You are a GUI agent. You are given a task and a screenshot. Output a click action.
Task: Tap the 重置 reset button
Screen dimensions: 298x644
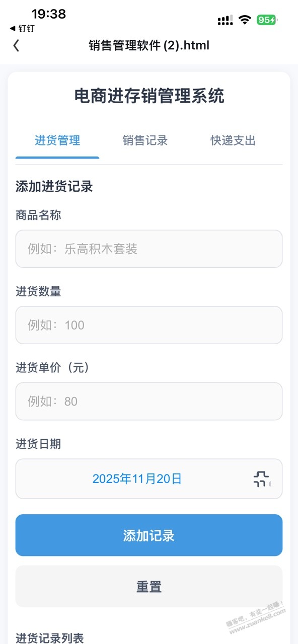pos(149,586)
